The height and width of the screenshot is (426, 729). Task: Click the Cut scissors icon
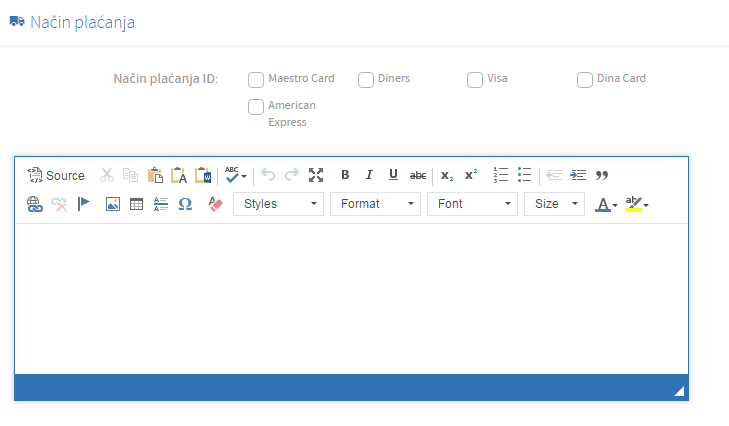(106, 175)
